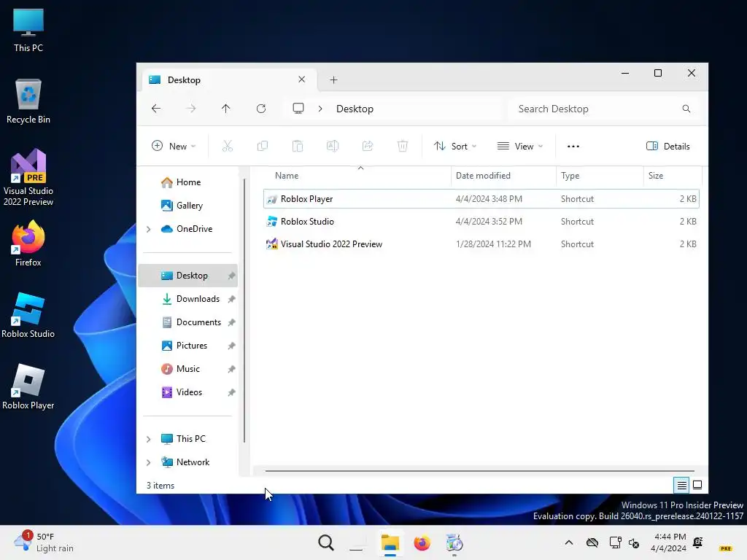Sort by Date modified column header

(x=503, y=176)
